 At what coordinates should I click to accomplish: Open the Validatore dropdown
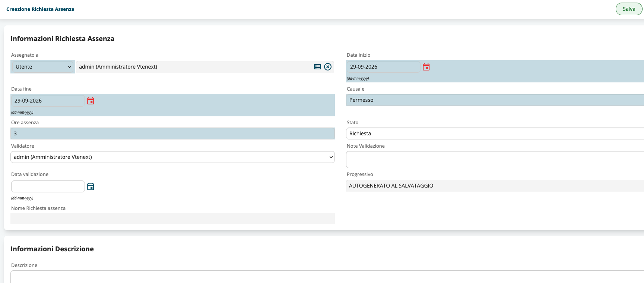click(x=172, y=157)
